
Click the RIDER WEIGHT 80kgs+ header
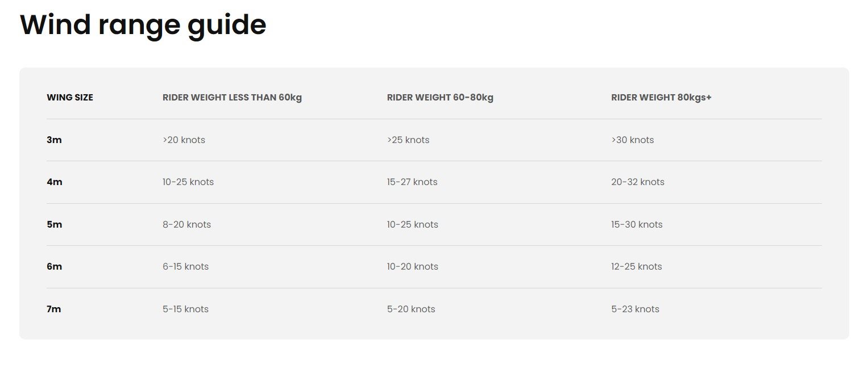[x=661, y=98]
